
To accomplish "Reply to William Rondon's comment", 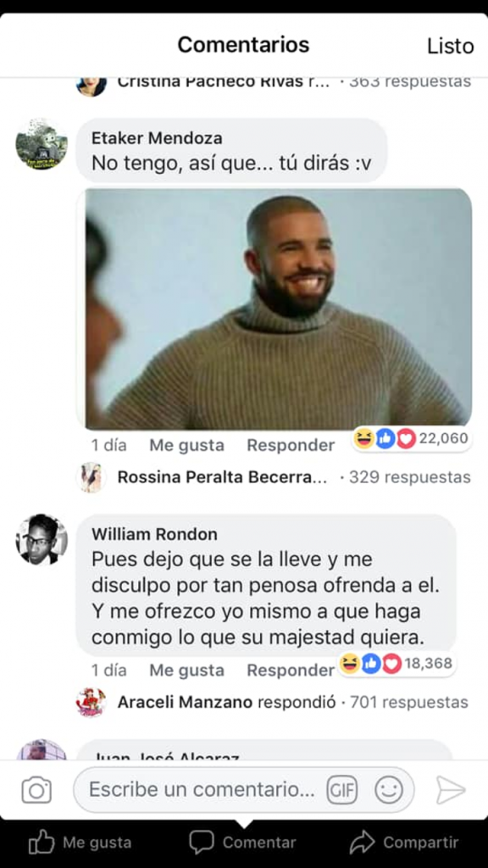I will click(x=291, y=670).
